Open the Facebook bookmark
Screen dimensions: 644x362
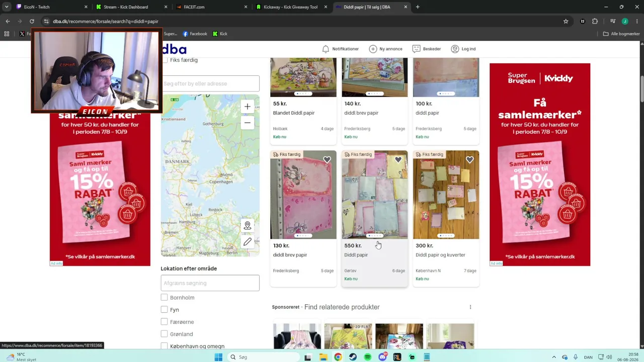(x=195, y=34)
